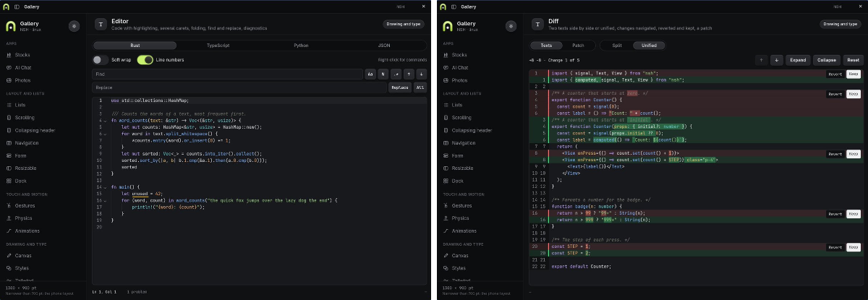Click the Gallery logo in Editor window sidebar
This screenshot has width=868, height=300.
(x=11, y=25)
